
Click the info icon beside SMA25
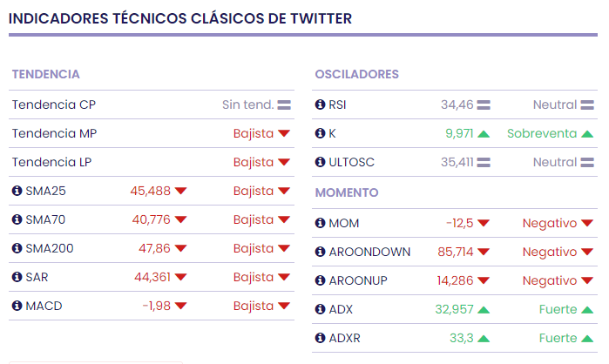(x=17, y=191)
